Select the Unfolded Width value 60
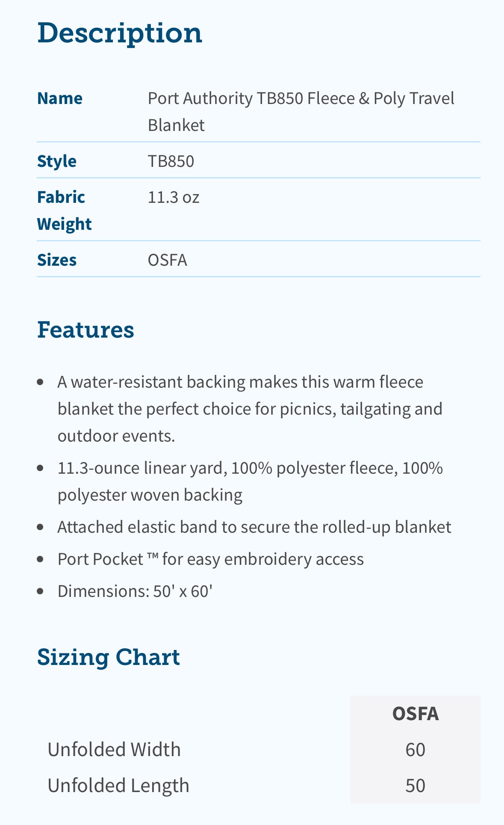 [416, 750]
